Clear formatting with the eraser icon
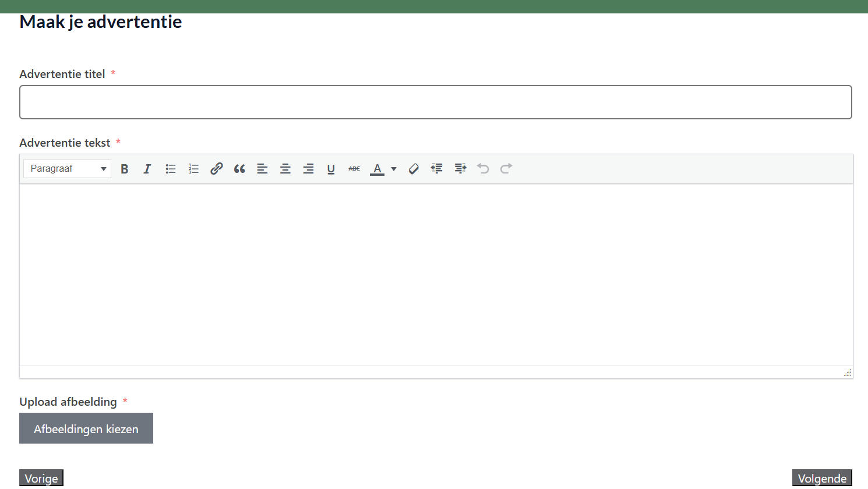This screenshot has width=868, height=489. (x=414, y=169)
